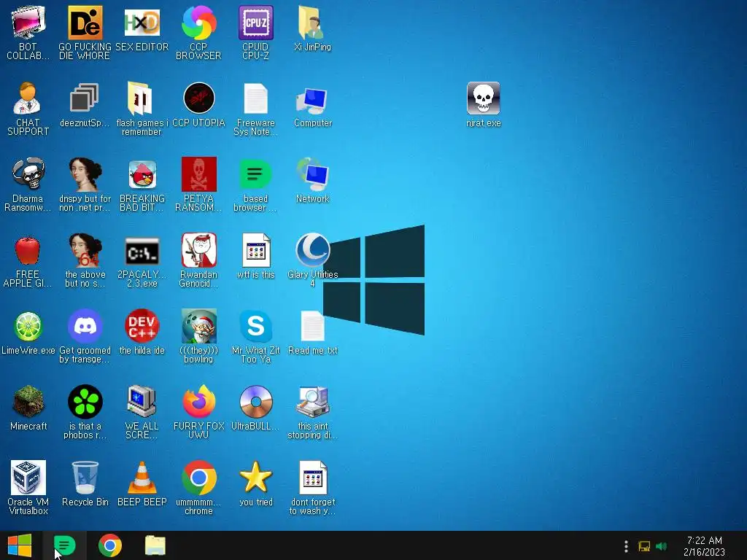This screenshot has width=747, height=560.
Task: Launch Minecraft from the desktop
Action: pyautogui.click(x=28, y=408)
